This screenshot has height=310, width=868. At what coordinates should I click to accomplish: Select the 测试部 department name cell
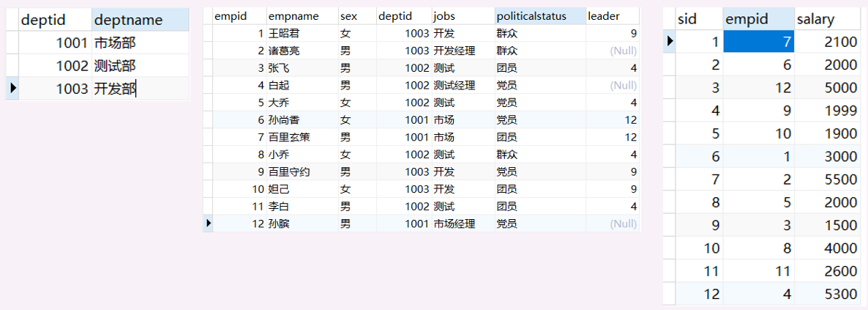140,65
